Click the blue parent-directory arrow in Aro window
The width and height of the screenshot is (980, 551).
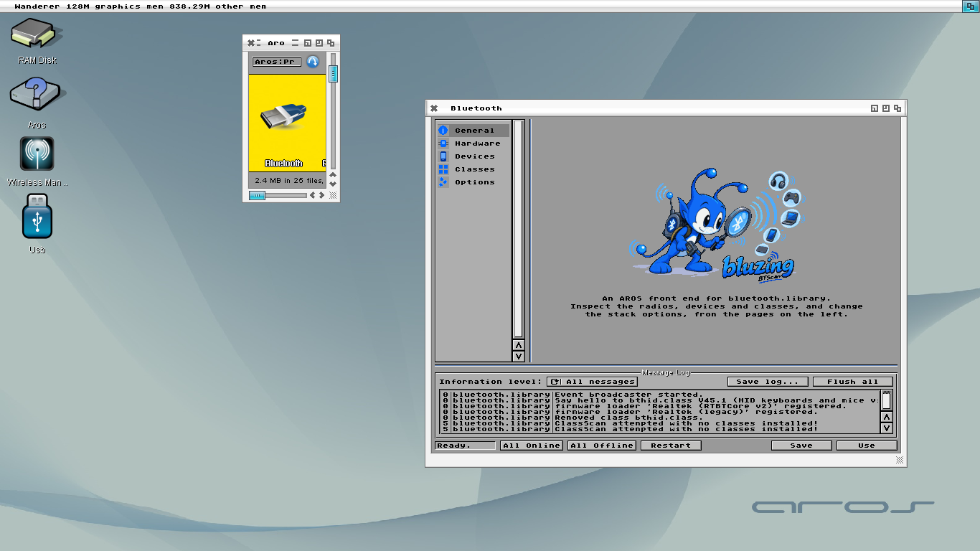point(313,62)
